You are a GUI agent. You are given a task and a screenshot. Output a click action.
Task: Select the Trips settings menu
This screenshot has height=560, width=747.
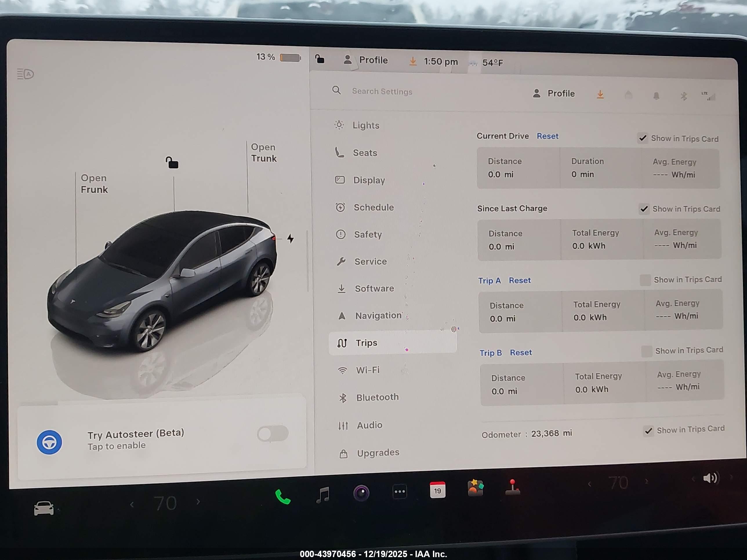[x=393, y=343]
